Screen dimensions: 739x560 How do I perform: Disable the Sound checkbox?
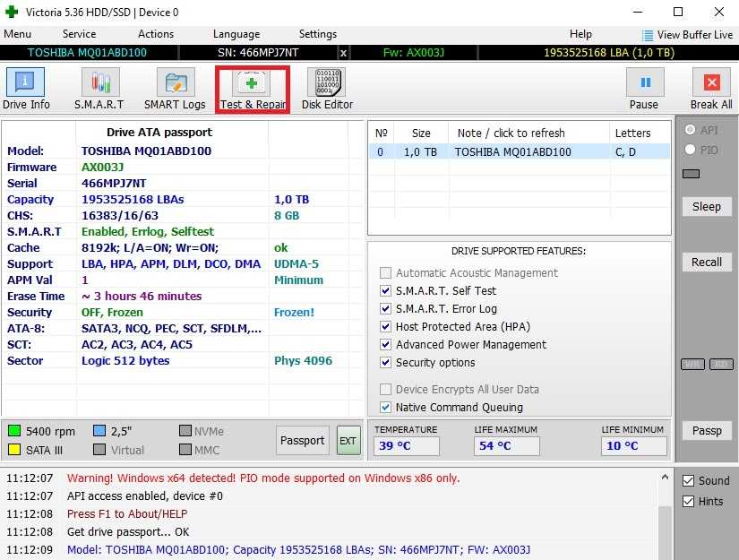tap(688, 481)
